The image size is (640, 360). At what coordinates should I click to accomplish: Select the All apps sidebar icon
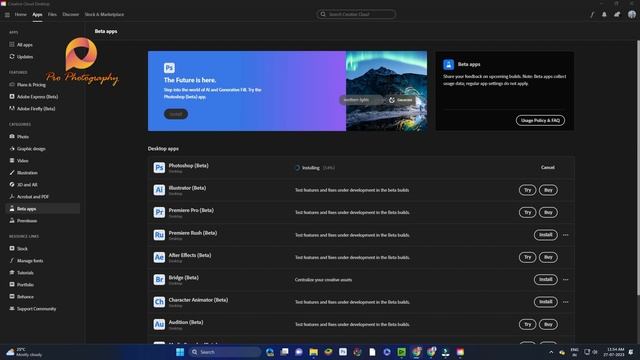(x=12, y=44)
